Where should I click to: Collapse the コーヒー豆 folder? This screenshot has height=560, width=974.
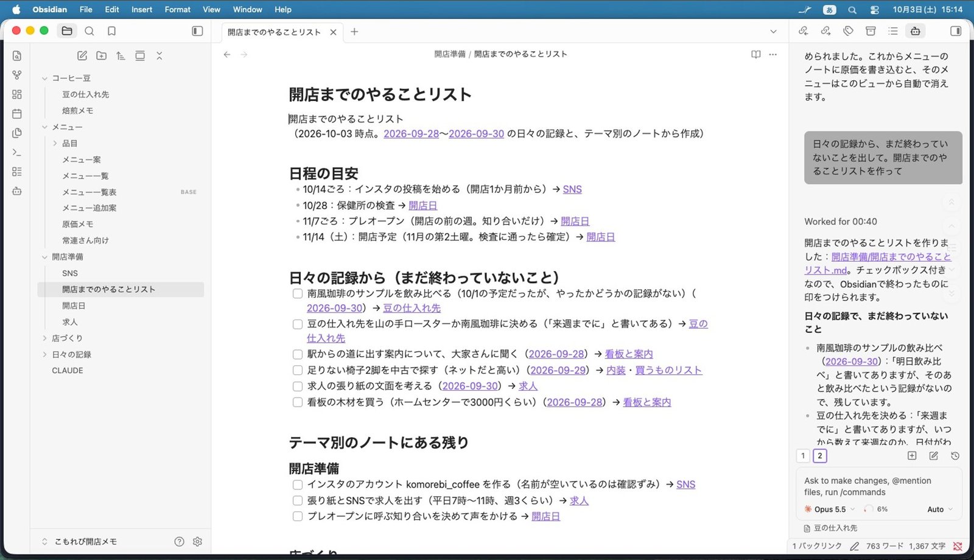click(x=44, y=79)
